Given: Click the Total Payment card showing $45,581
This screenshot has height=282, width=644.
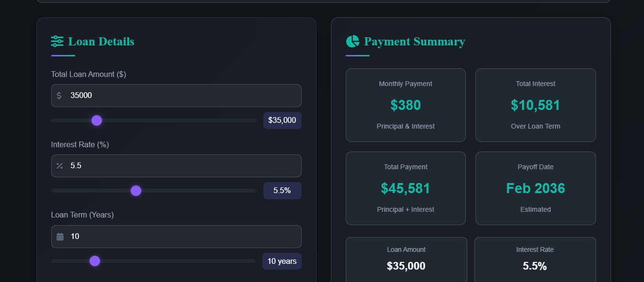Looking at the screenshot, I should coord(406,188).
